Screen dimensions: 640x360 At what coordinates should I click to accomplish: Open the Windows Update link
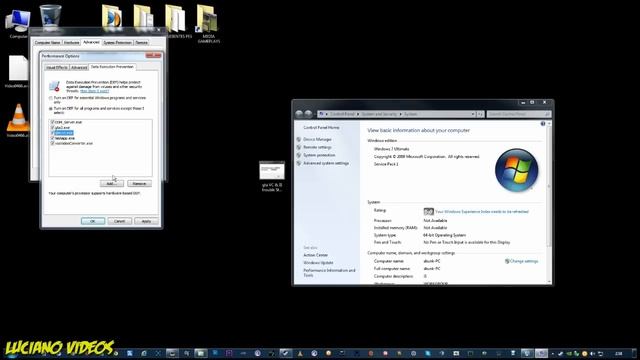(318, 263)
